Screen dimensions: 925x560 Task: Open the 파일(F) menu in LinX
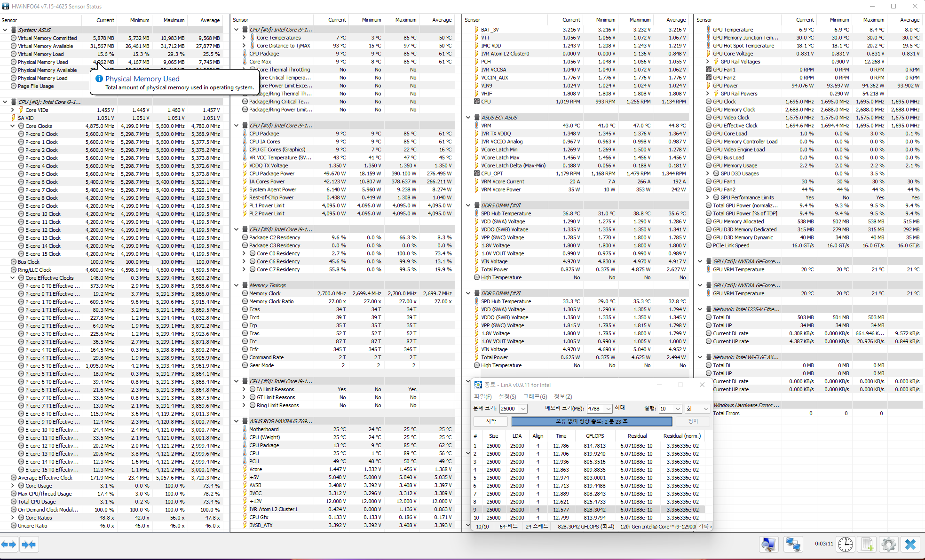pyautogui.click(x=482, y=396)
